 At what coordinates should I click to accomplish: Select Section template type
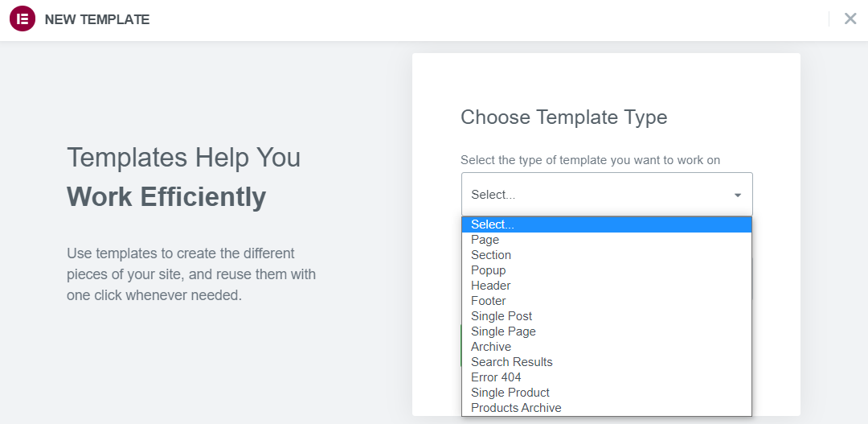pos(607,255)
